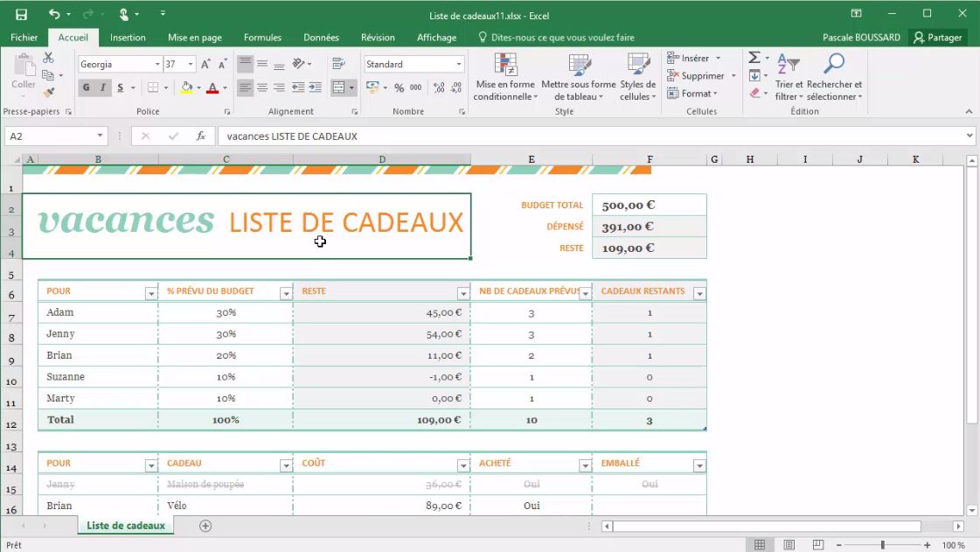Apply italic formatting to the selection
Screen dimensions: 980x552
point(102,87)
